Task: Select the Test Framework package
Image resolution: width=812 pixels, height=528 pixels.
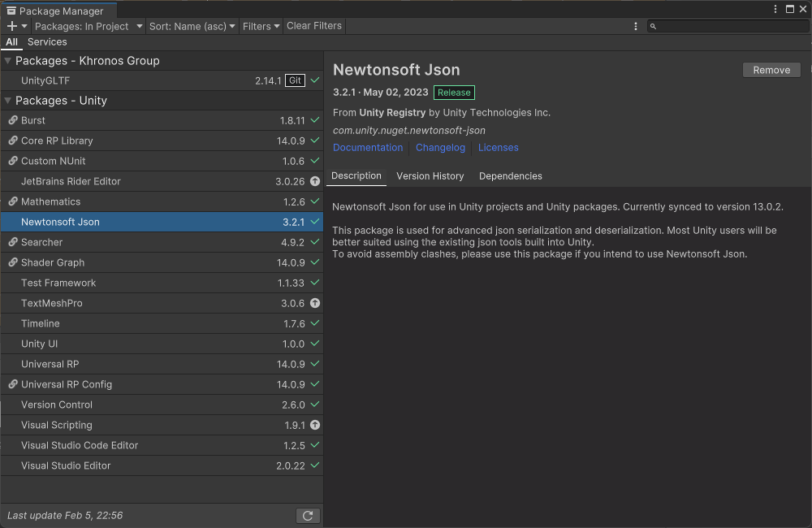Action: click(162, 283)
